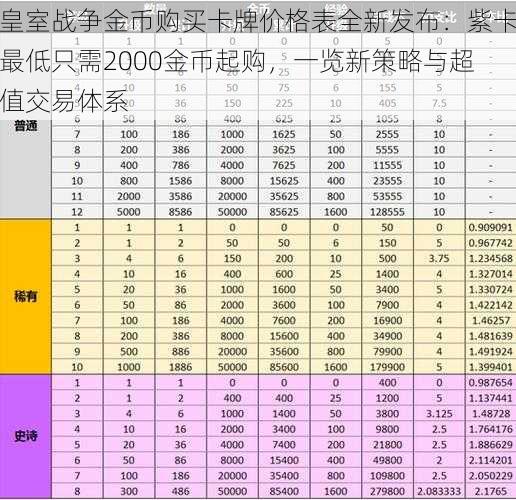Select the 3.125 cell
This screenshot has height=500, width=516.
coord(439,413)
